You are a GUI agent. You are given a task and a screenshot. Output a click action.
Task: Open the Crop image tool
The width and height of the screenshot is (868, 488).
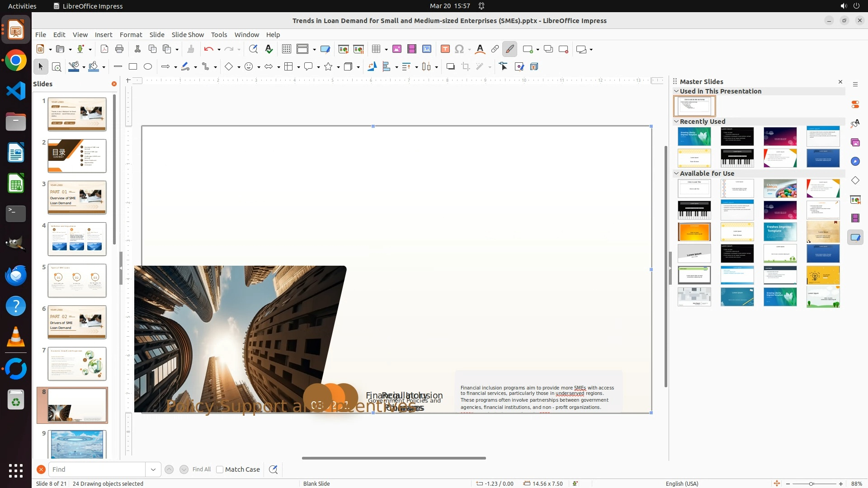[466, 67]
